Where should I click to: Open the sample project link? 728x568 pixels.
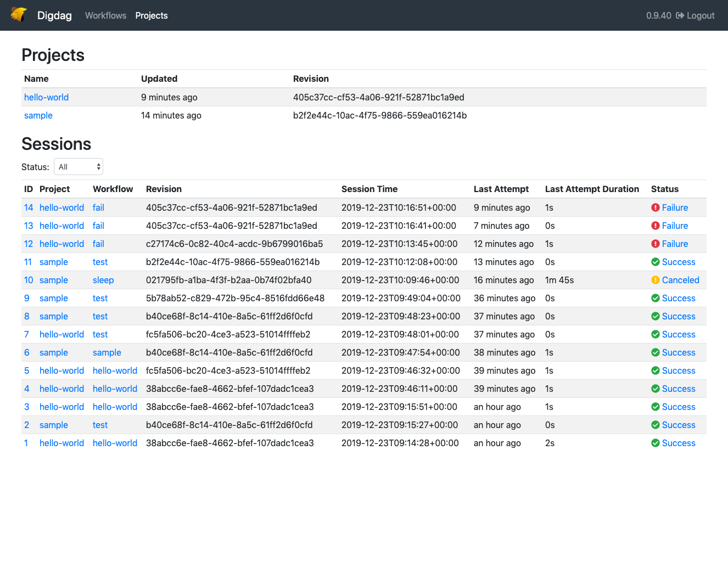38,115
